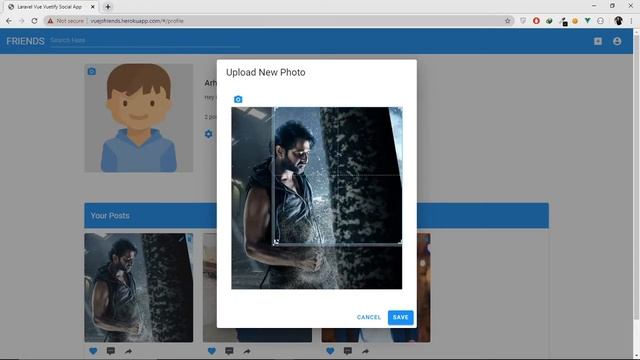Viewport: 640px width, 360px height.
Task: Click the bottom-left crop handle
Action: [x=276, y=242]
